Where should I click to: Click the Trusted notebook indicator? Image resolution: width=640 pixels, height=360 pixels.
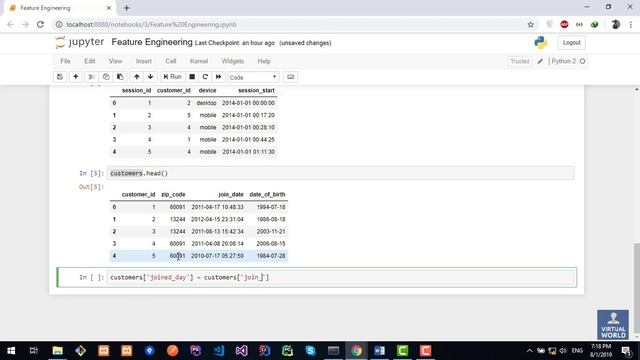click(x=520, y=61)
